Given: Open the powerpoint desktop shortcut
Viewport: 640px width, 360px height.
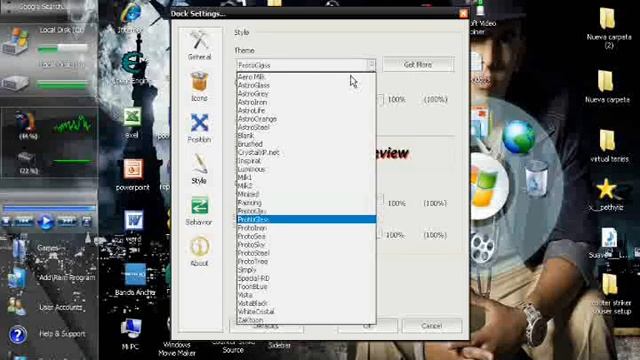Looking at the screenshot, I should click(133, 174).
